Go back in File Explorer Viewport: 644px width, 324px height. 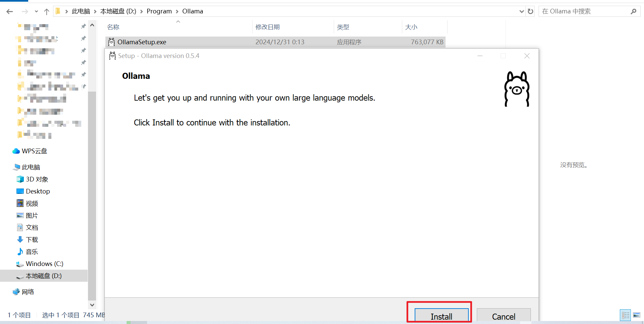pos(10,11)
